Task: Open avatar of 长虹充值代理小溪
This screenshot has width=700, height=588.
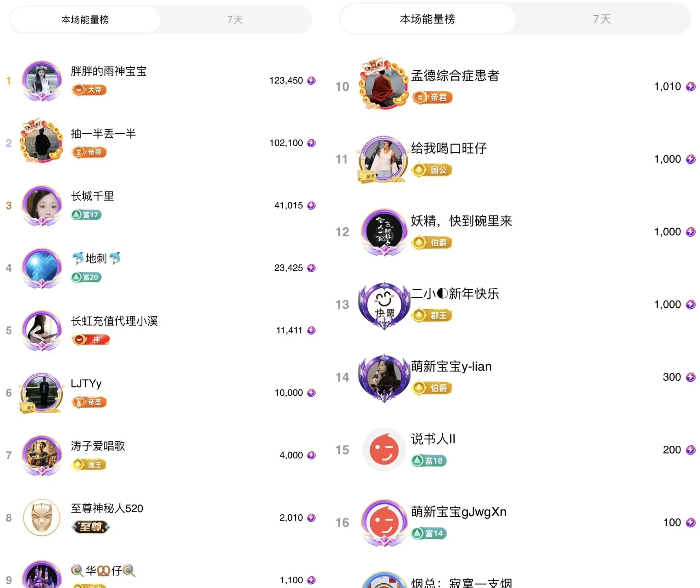Action: click(42, 331)
